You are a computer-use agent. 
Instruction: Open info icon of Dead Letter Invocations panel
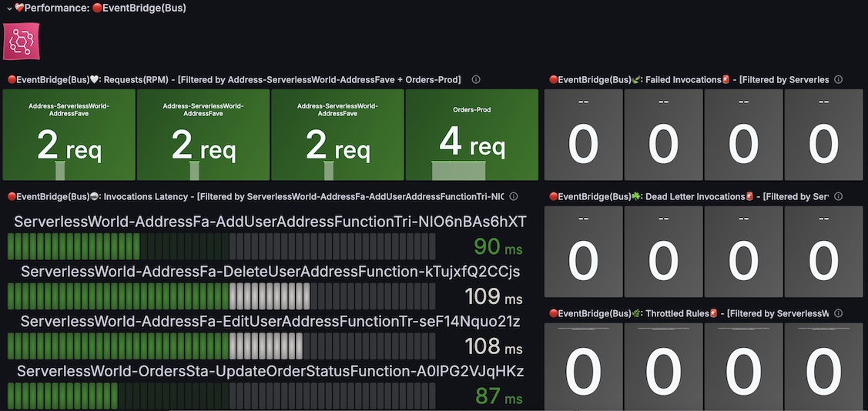[x=838, y=196]
